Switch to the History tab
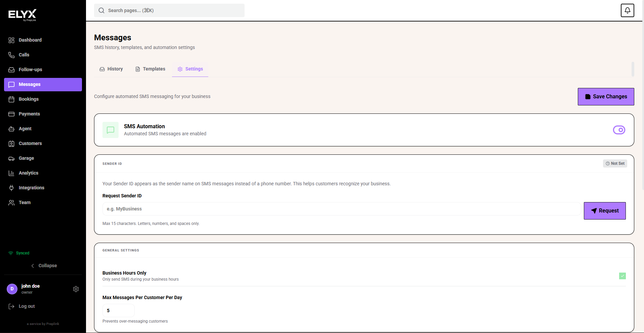Image resolution: width=644 pixels, height=333 pixels. pos(111,69)
